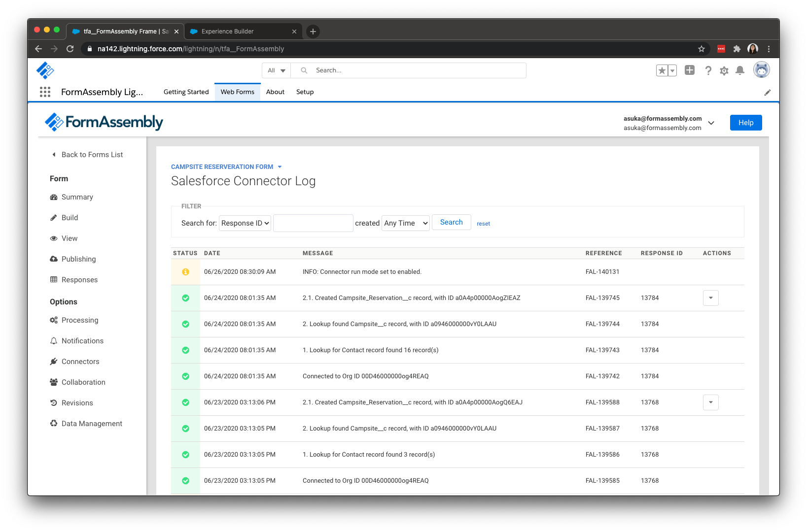The image size is (807, 532).
Task: Open the Revisions history icon
Action: click(54, 402)
